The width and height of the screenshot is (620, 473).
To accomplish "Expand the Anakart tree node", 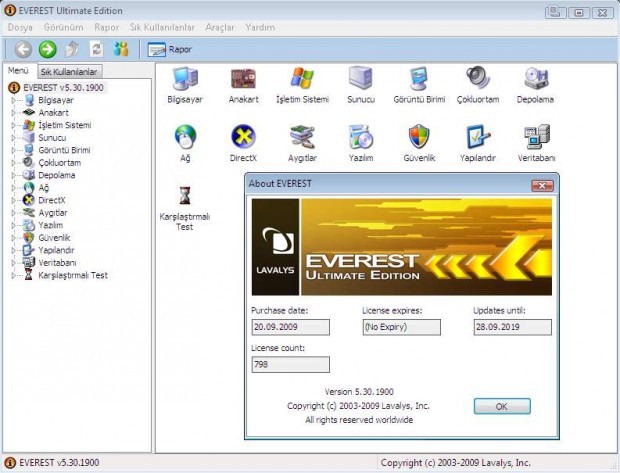I will (x=13, y=113).
